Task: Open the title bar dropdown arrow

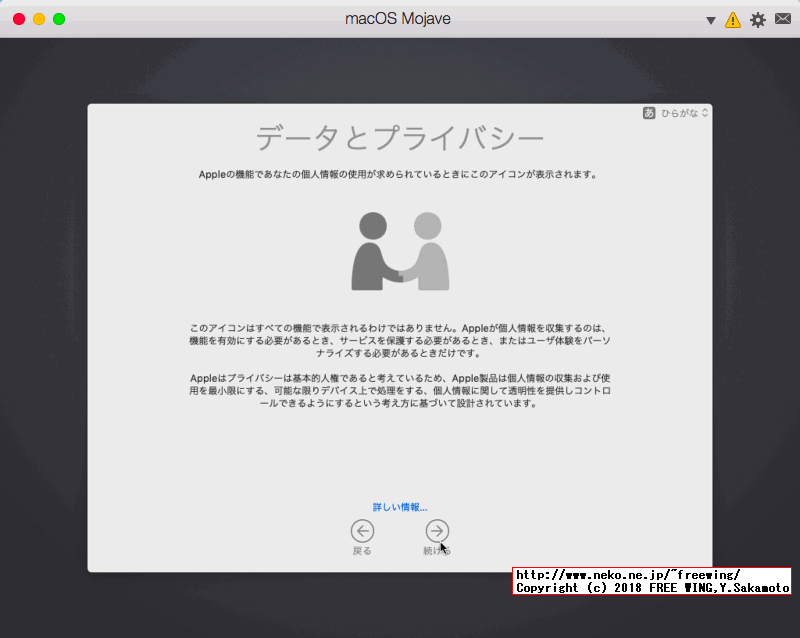Action: [x=710, y=19]
